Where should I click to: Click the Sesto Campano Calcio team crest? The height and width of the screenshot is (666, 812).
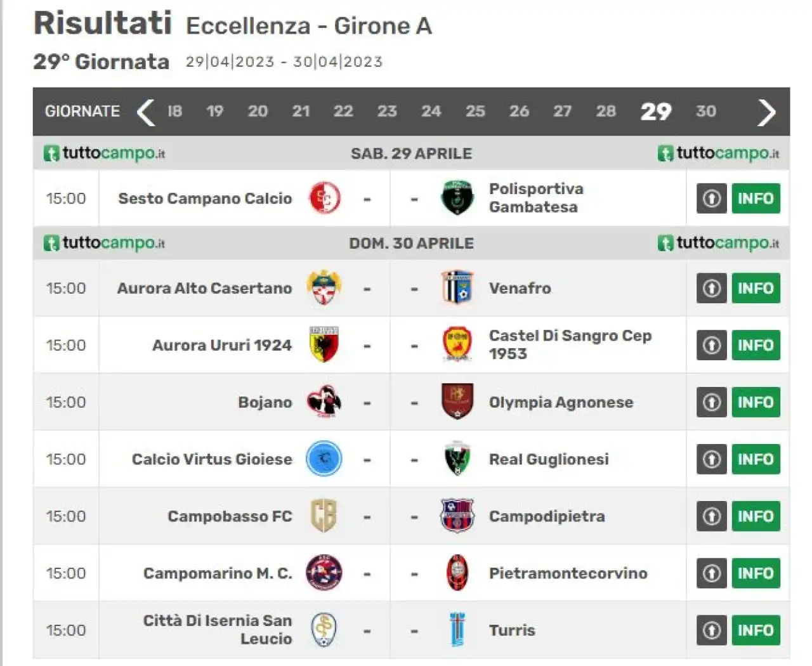[x=324, y=198]
